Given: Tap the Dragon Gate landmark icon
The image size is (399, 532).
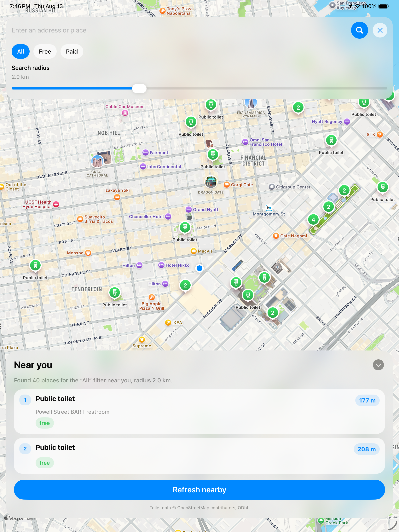Looking at the screenshot, I should pos(211,182).
